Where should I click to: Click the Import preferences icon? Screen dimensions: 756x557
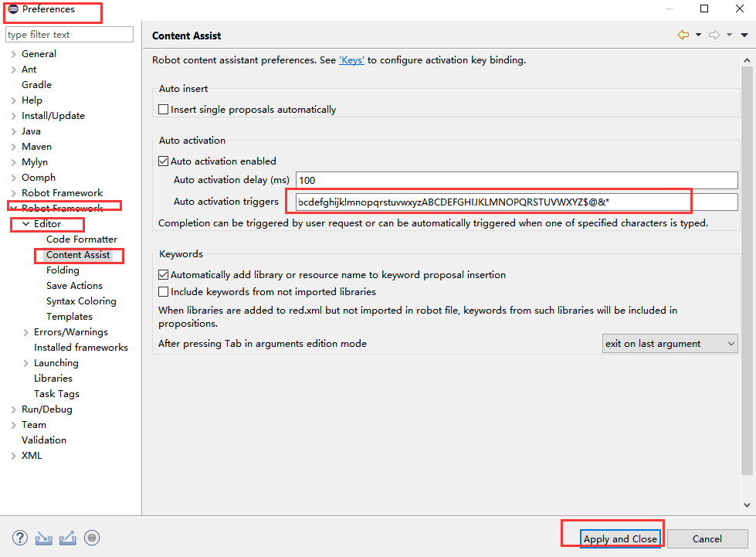point(44,538)
